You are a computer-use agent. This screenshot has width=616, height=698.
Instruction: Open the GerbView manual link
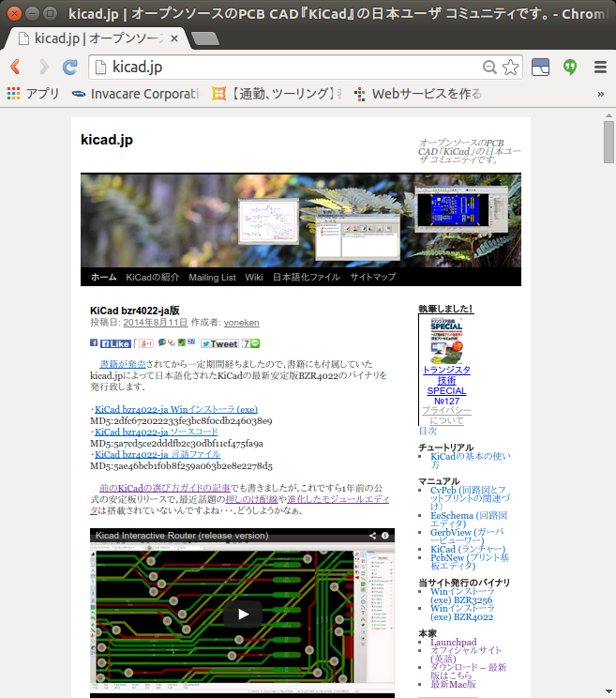point(467,537)
